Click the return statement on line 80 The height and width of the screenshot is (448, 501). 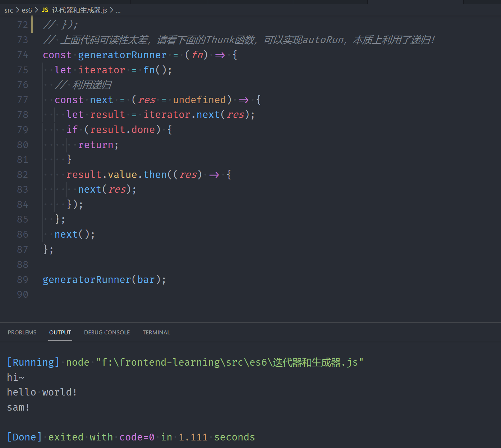tap(96, 145)
